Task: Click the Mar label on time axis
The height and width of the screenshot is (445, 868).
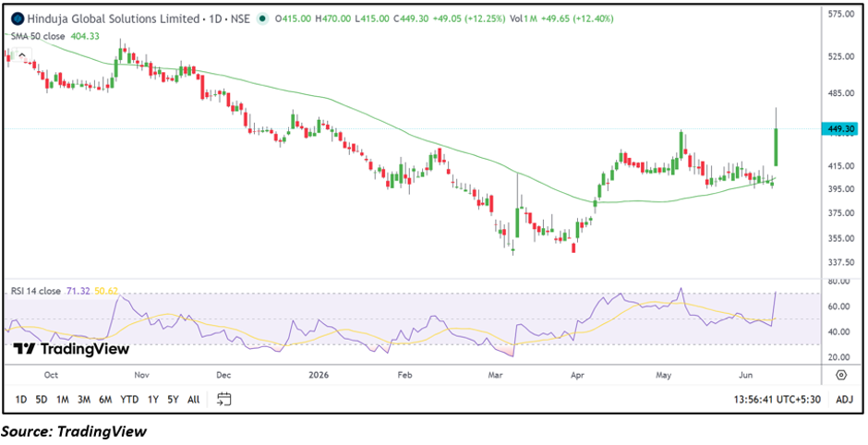Action: tap(495, 375)
